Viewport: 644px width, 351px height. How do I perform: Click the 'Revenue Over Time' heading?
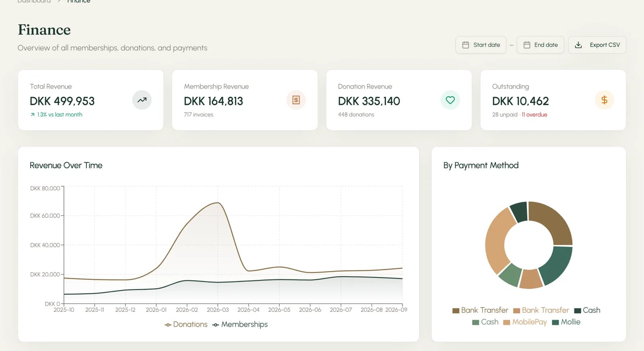[x=66, y=165]
